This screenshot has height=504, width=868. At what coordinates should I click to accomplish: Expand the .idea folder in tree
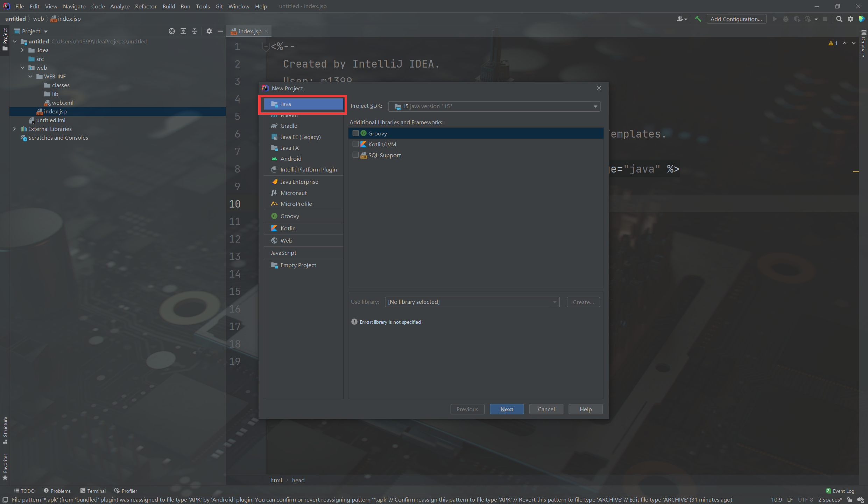pos(23,50)
